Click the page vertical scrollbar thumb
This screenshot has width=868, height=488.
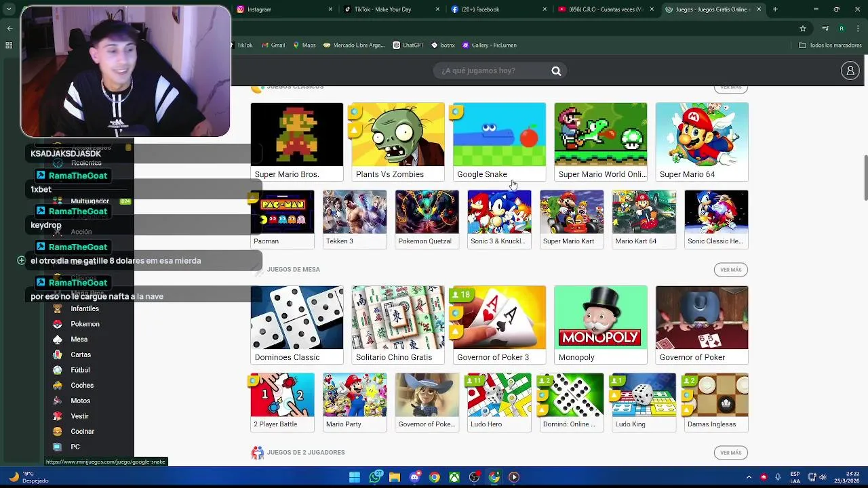click(865, 178)
